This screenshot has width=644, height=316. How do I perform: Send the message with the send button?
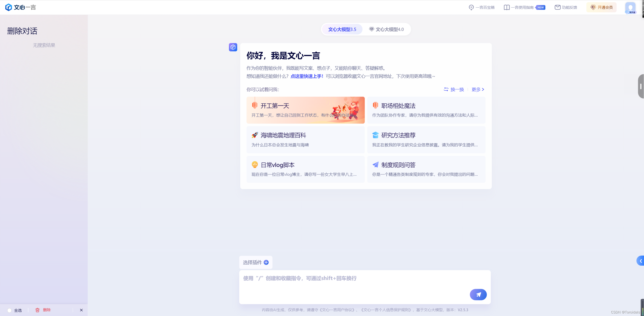[x=478, y=294]
